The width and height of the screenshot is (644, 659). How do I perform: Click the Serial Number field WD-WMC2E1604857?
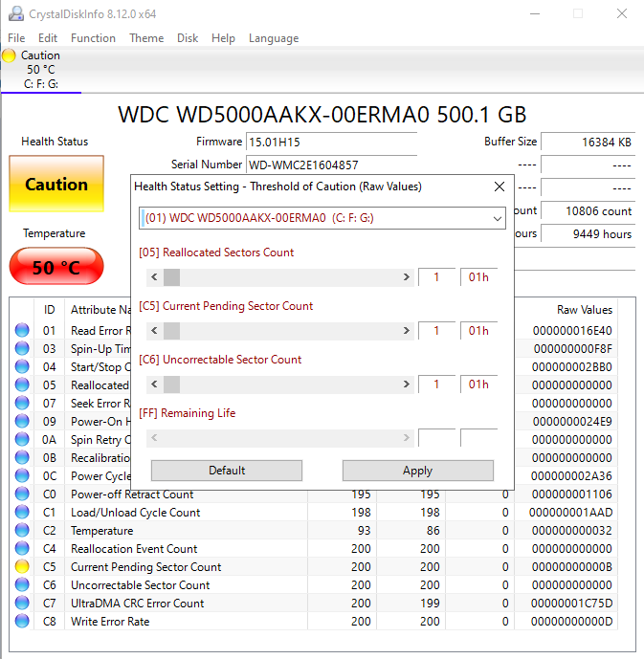331,165
